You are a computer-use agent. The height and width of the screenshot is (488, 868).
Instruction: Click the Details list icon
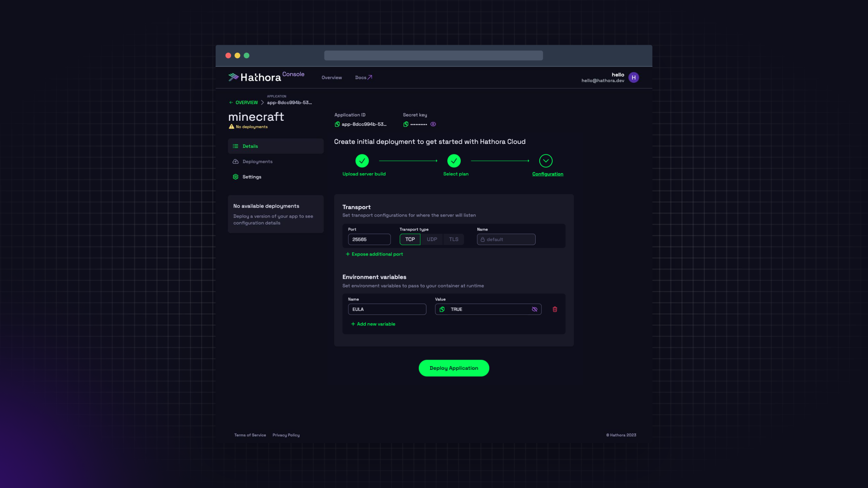click(235, 146)
